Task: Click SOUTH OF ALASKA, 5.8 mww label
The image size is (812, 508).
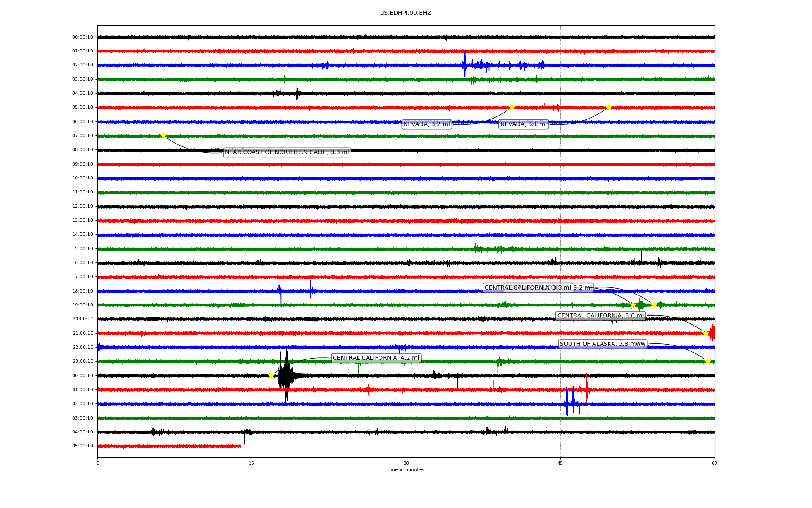Action: coord(603,344)
